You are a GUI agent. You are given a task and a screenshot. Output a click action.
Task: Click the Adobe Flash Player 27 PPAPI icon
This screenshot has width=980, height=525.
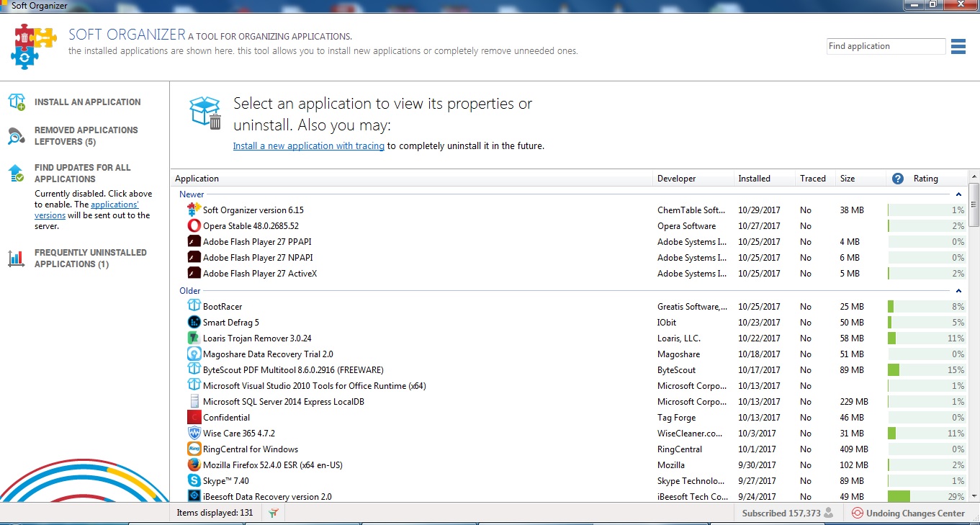(194, 242)
